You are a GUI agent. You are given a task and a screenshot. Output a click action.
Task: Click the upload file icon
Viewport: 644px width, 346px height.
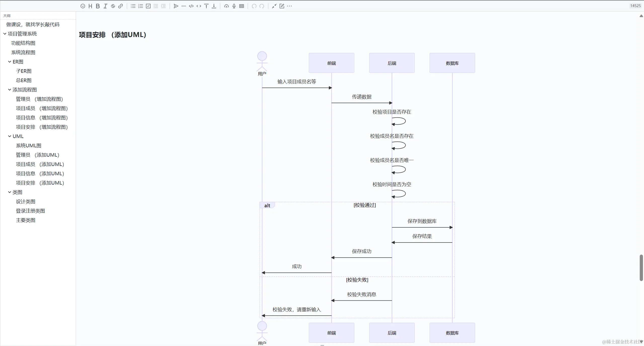226,6
